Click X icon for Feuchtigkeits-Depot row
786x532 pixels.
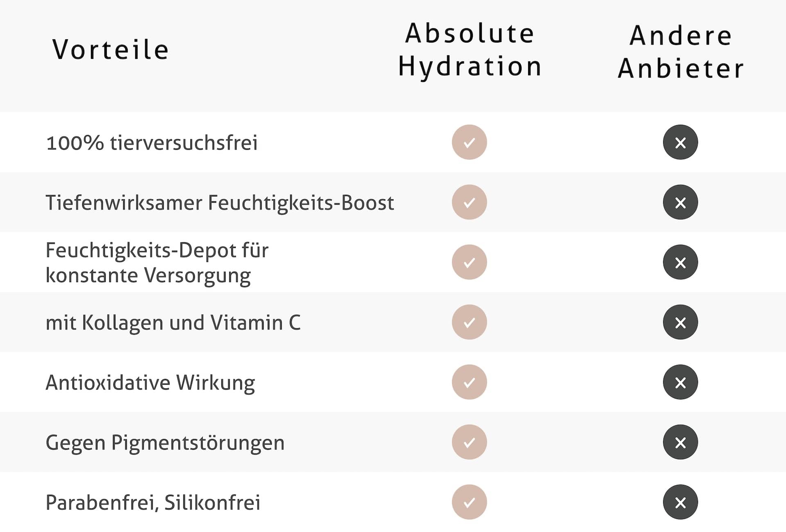680,262
